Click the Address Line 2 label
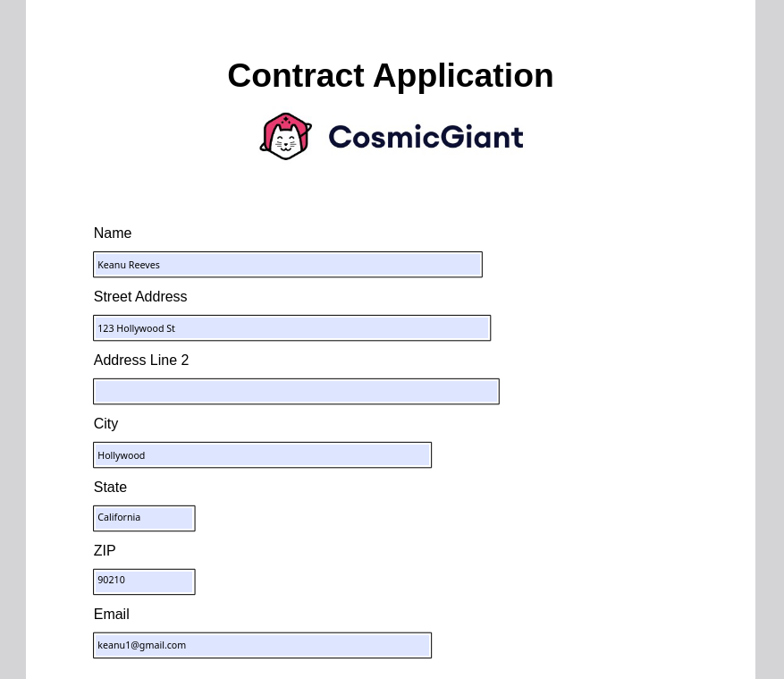Screen dimensions: 784x679 pos(141,361)
